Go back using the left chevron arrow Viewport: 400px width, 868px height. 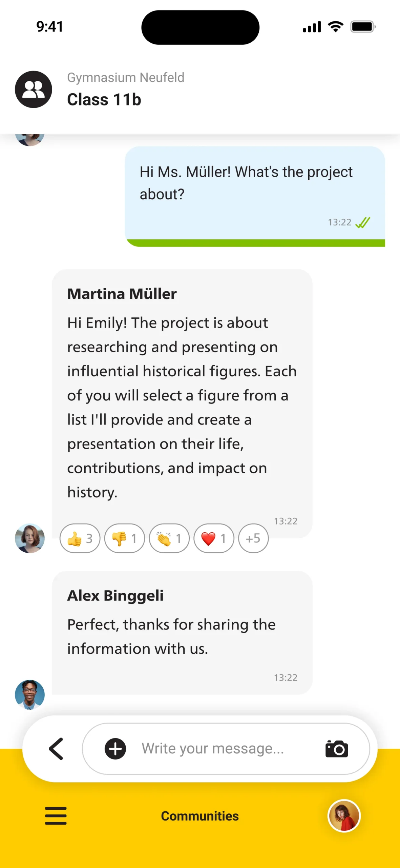(56, 748)
